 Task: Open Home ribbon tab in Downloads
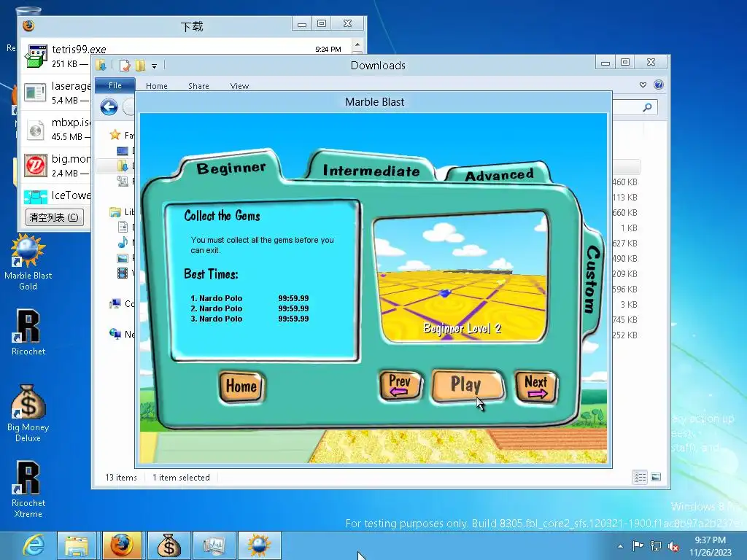(157, 86)
